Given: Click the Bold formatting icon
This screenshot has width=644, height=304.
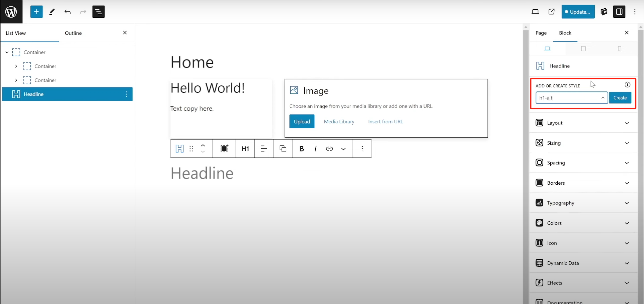Looking at the screenshot, I should coord(301,149).
